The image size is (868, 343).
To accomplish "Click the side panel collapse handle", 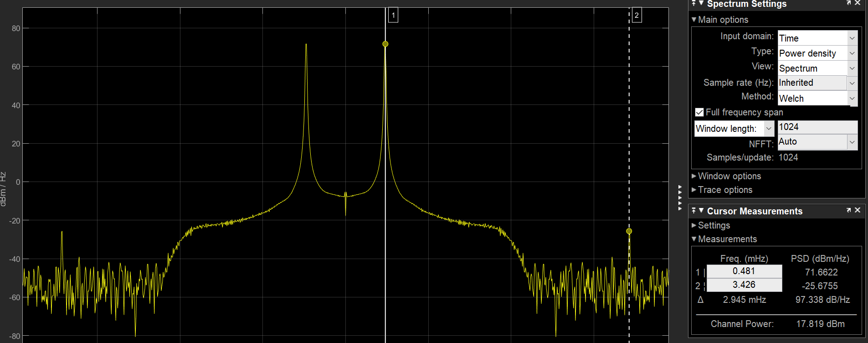I will 680,197.
